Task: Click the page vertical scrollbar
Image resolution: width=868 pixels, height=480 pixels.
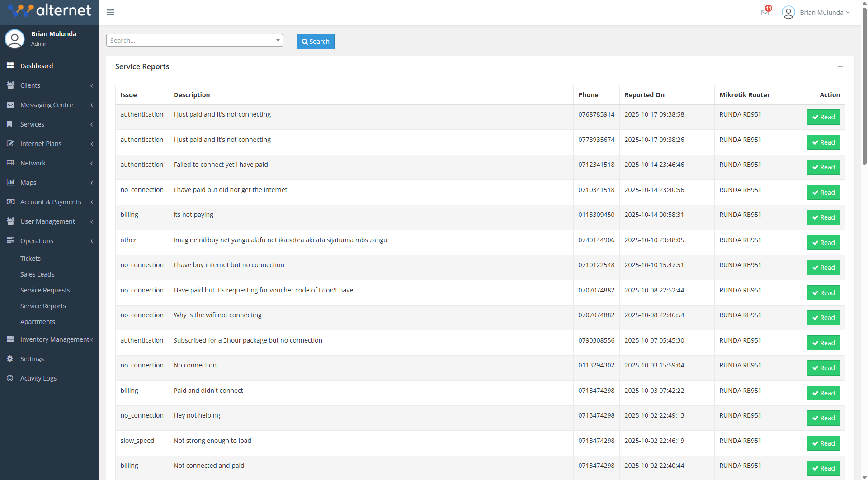Action: click(x=864, y=90)
